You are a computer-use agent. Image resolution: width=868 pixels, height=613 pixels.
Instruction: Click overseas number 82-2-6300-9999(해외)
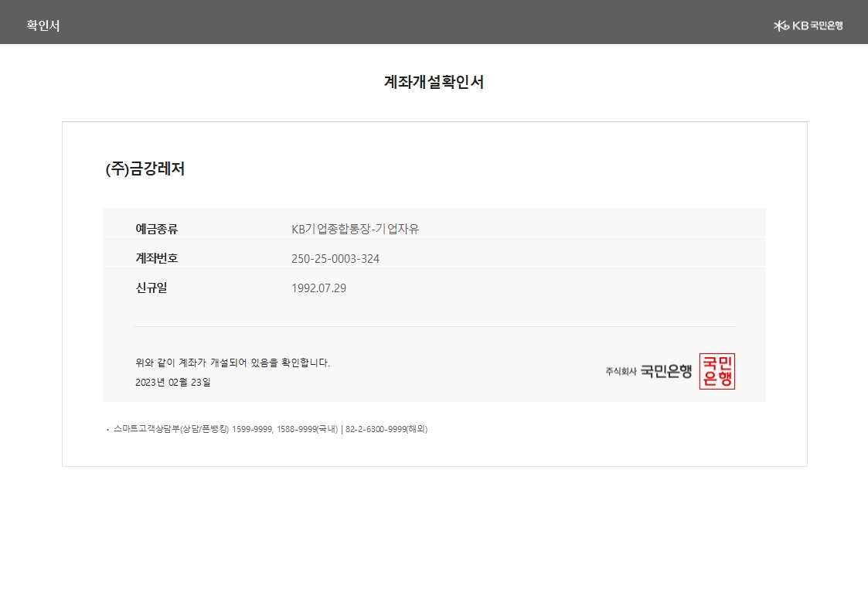point(386,429)
